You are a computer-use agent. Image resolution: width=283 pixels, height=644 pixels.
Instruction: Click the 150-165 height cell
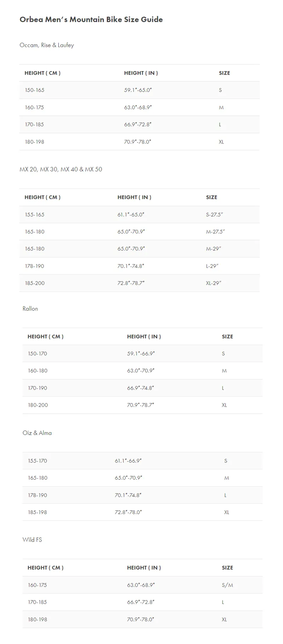[35, 90]
